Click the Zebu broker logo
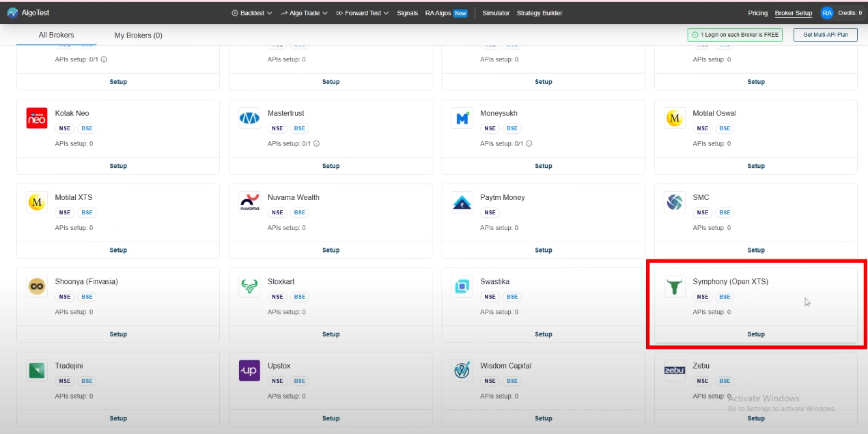 pos(675,371)
